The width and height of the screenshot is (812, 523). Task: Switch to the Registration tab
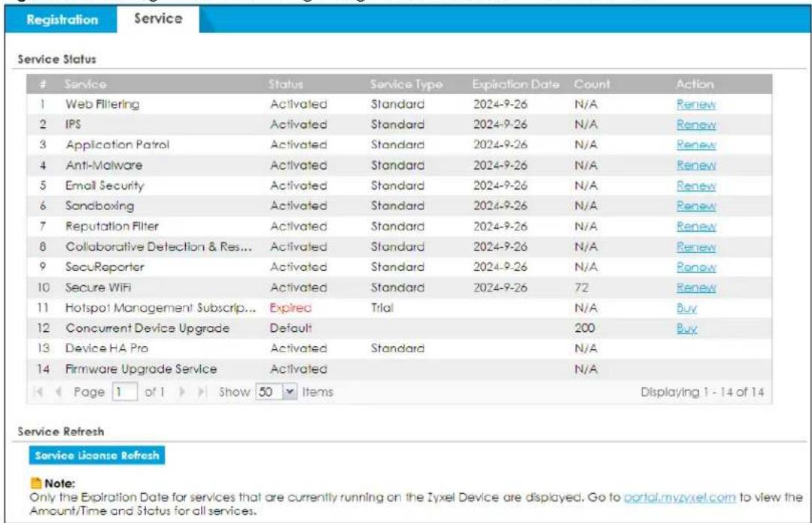click(x=62, y=20)
